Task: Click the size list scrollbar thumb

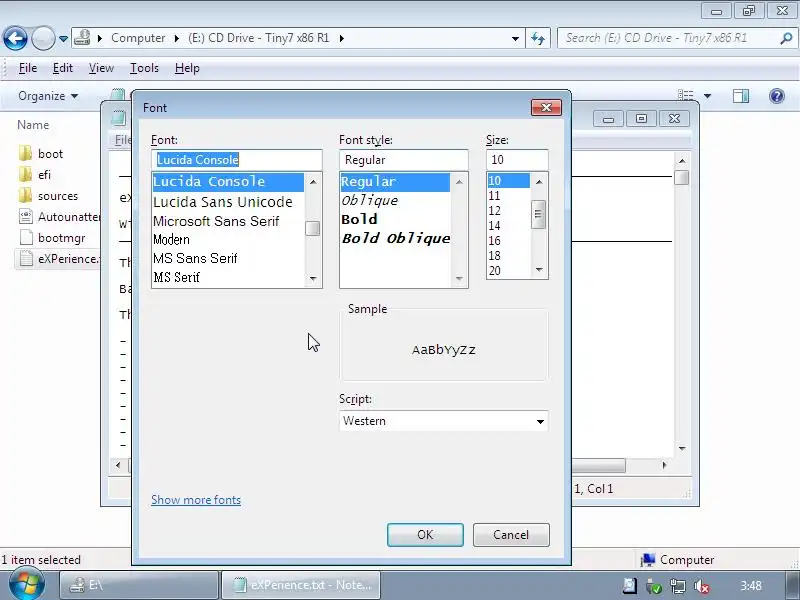Action: (x=539, y=214)
